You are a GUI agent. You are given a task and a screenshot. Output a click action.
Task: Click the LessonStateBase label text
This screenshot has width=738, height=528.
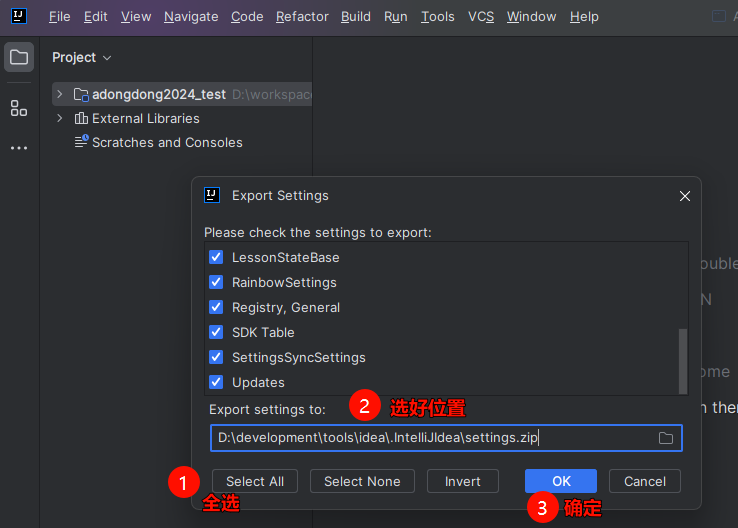[x=286, y=257]
